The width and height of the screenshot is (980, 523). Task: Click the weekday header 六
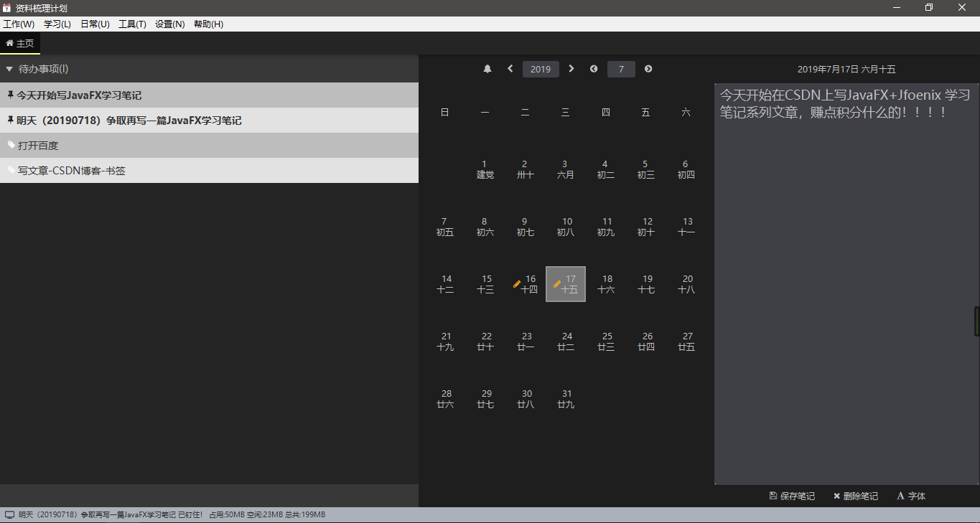(x=686, y=113)
